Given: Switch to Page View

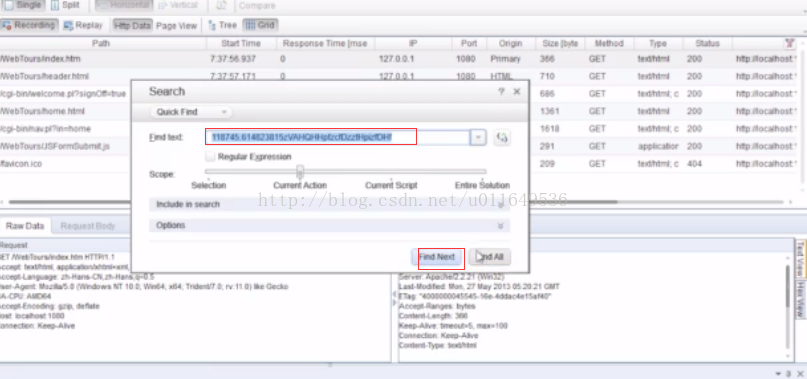Looking at the screenshot, I should [x=177, y=25].
